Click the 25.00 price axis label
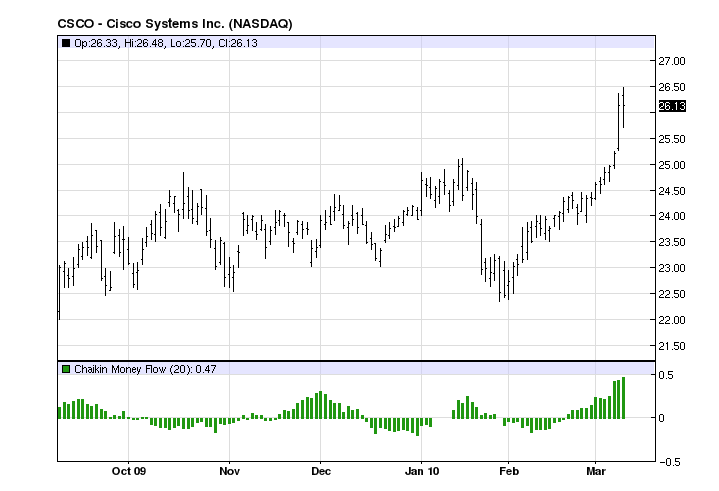 (x=672, y=165)
